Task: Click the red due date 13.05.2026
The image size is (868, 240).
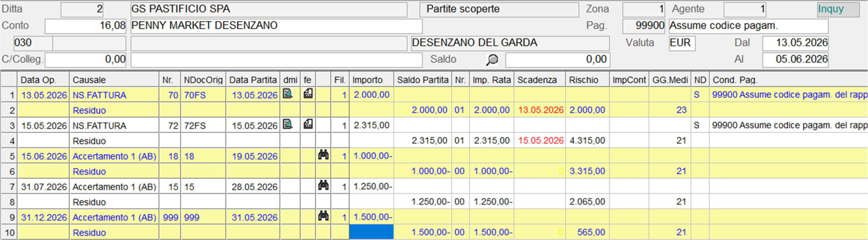Action: click(x=540, y=110)
